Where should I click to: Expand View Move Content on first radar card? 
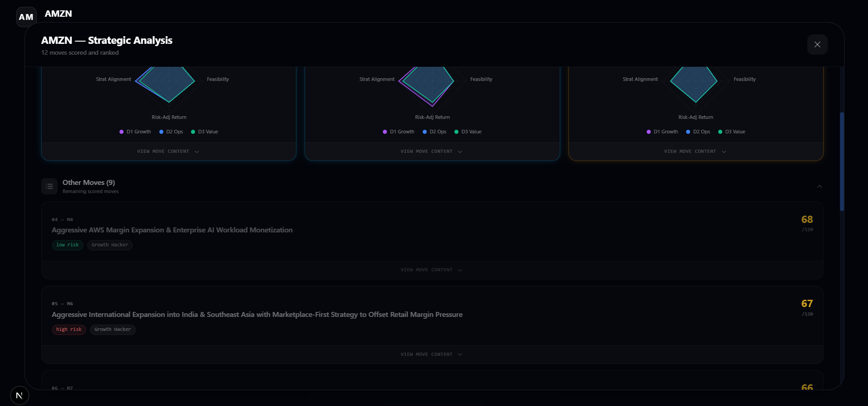(x=168, y=151)
